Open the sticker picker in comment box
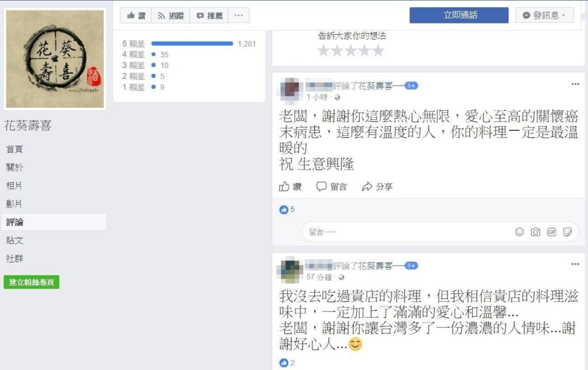This screenshot has width=588, height=370. 567,232
